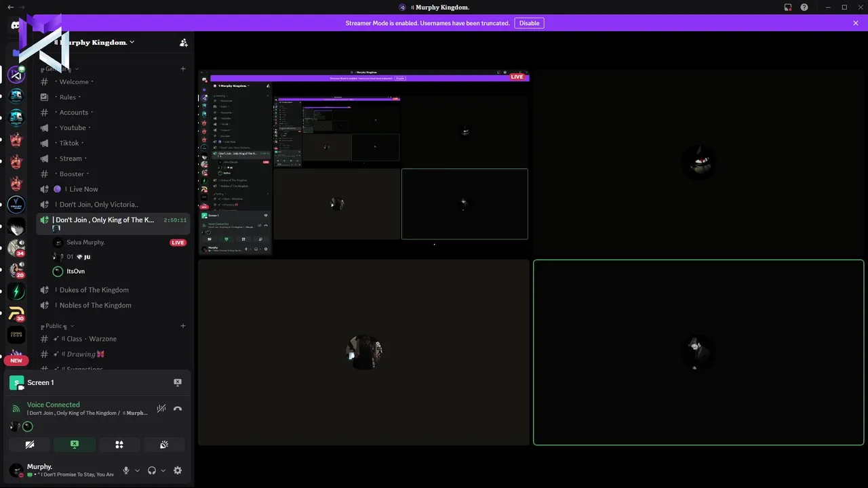Go back with the back arrow
This screenshot has width=868, height=488.
(x=10, y=7)
